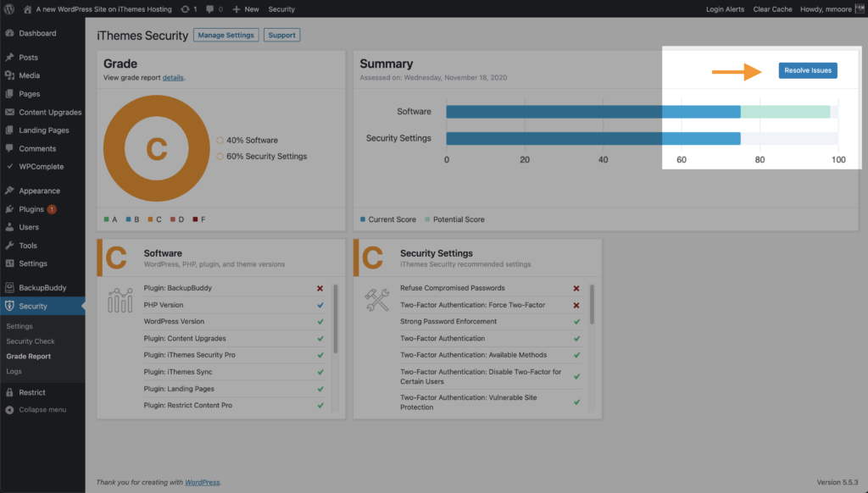Click the site title in the admin bar
This screenshot has width=868, height=493.
(103, 9)
